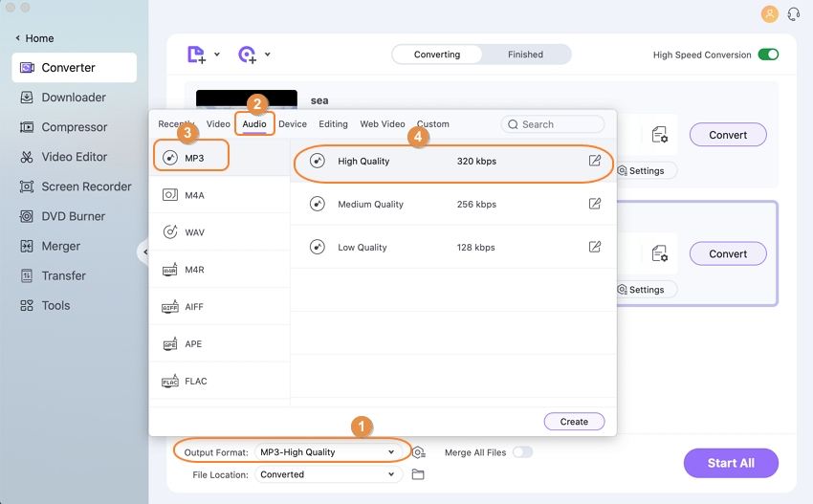Switch to the Custom format tab
This screenshot has height=504, width=813.
(433, 124)
